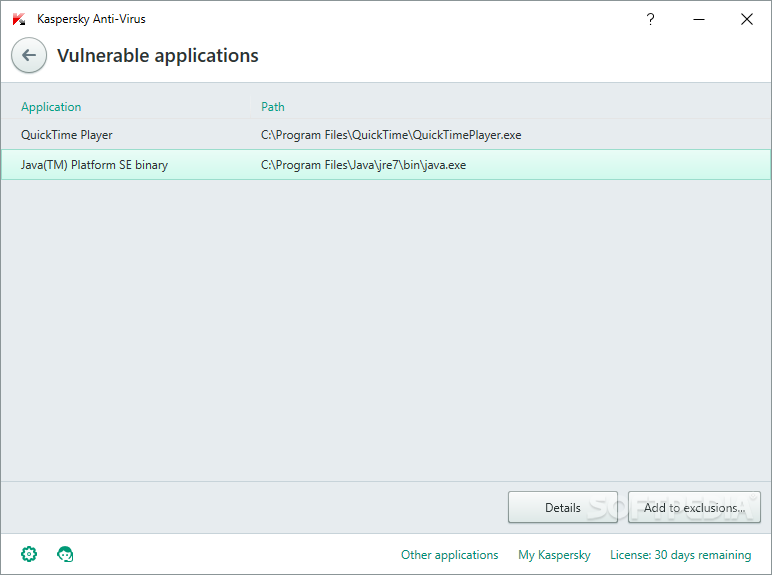Click Add to exclusions button
Image resolution: width=772 pixels, height=575 pixels.
(694, 507)
